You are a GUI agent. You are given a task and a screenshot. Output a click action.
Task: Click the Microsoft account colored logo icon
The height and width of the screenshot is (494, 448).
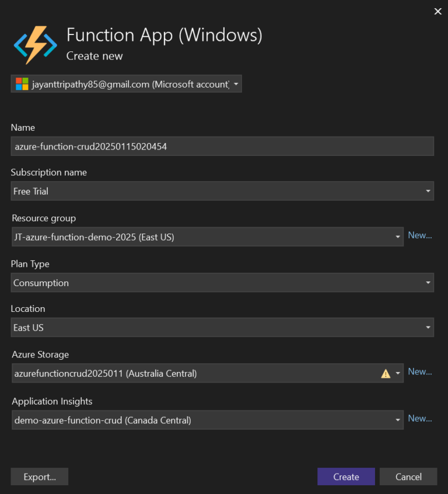pos(20,84)
